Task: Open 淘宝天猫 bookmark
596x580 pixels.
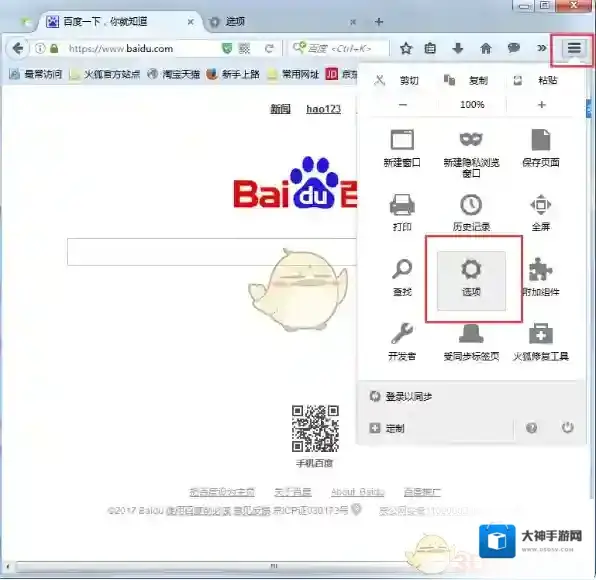Action: 174,74
